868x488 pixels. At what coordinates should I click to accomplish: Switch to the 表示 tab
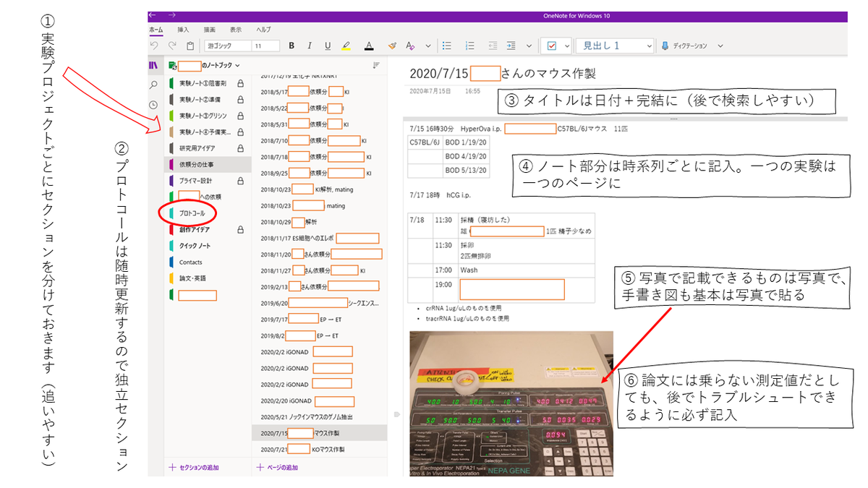236,30
